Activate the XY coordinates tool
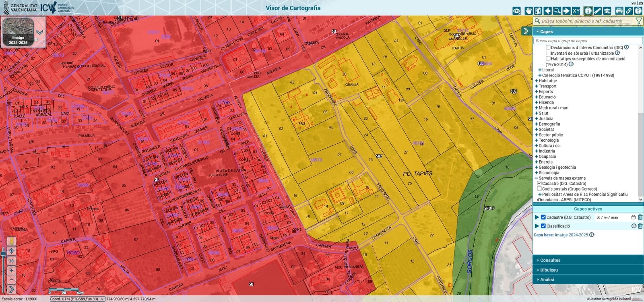Image resolution: width=644 pixels, height=302 pixels. [x=576, y=11]
